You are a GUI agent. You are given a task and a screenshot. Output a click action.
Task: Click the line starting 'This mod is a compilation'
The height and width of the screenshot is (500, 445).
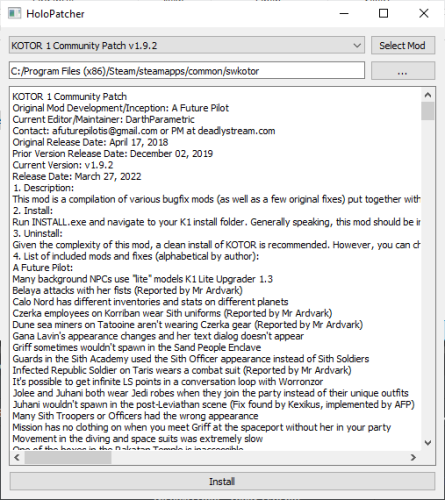click(x=216, y=199)
